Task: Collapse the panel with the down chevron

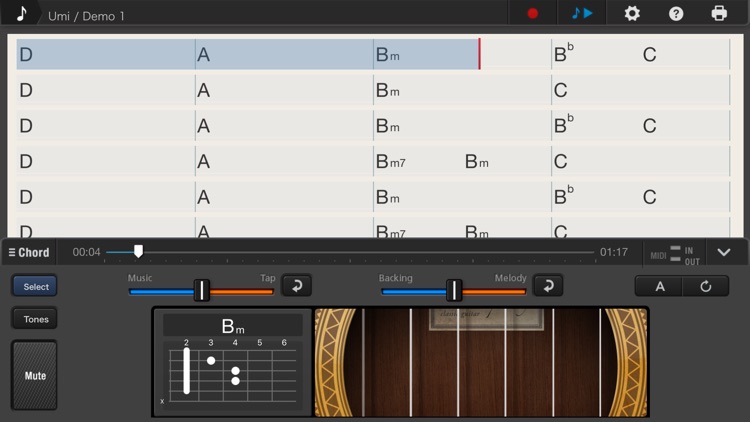Action: [724, 252]
